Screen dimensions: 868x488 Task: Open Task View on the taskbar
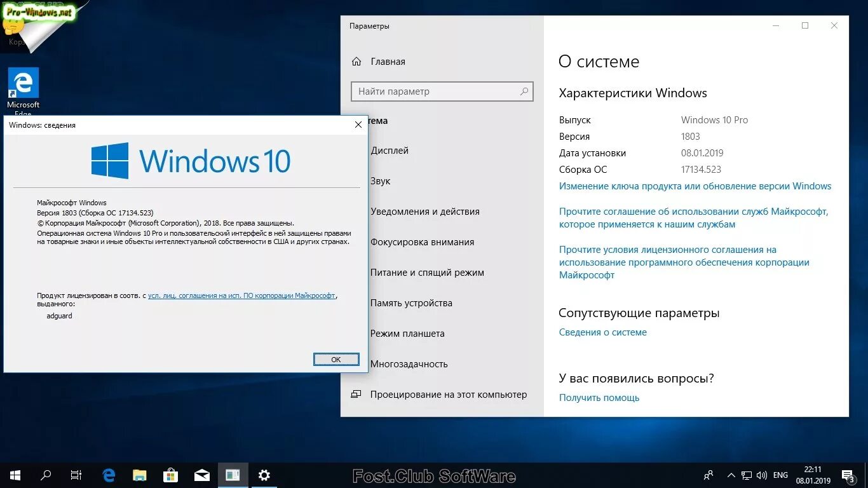(76, 475)
